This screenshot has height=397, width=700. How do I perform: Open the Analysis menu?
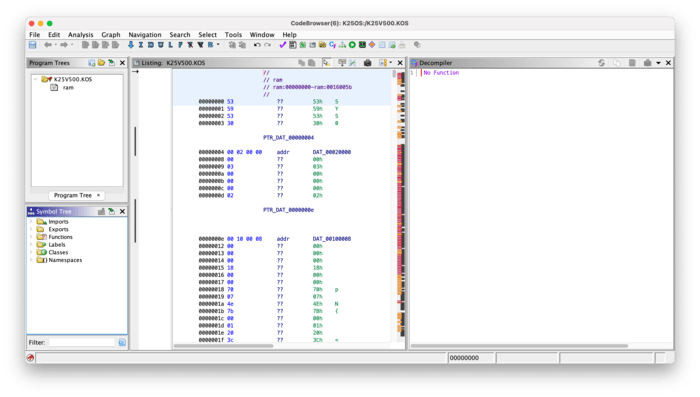(80, 34)
